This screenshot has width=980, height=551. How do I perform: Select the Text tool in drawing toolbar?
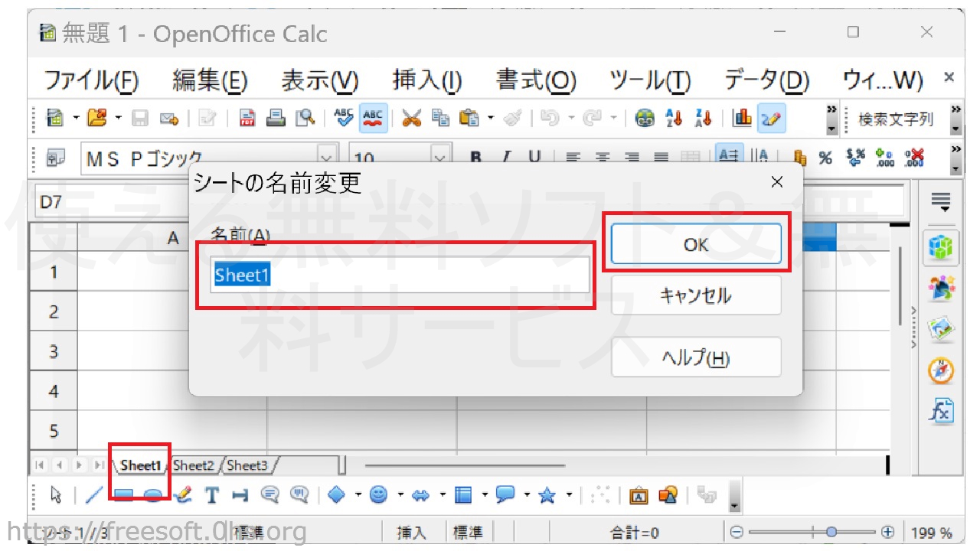(212, 495)
